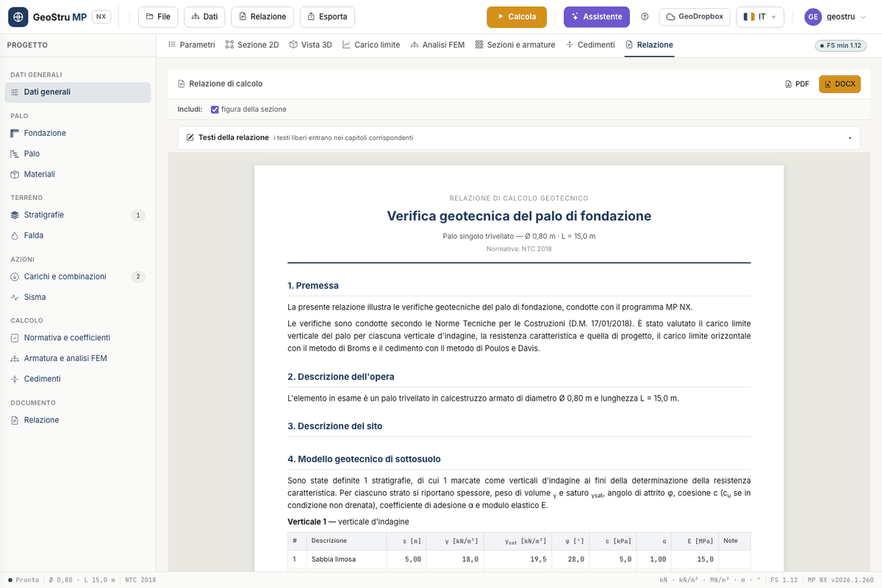This screenshot has width=882, height=588.
Task: Click the 1. Premessa heading
Action: pos(313,286)
